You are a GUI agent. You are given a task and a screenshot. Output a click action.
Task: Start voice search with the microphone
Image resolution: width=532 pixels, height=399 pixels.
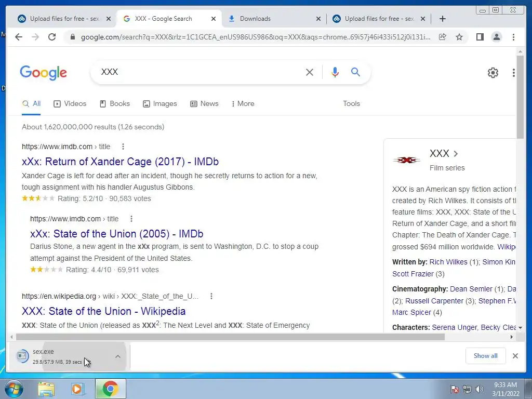click(335, 72)
